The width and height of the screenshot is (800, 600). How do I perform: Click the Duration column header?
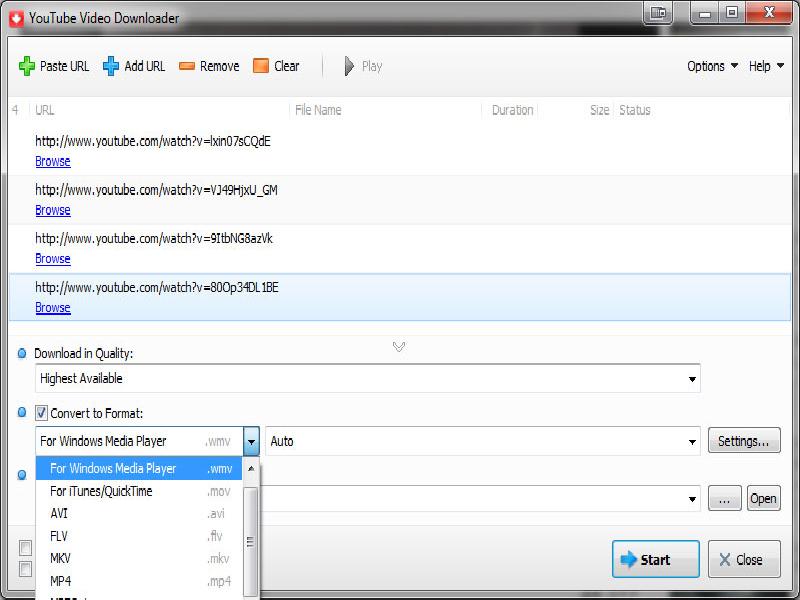[510, 110]
